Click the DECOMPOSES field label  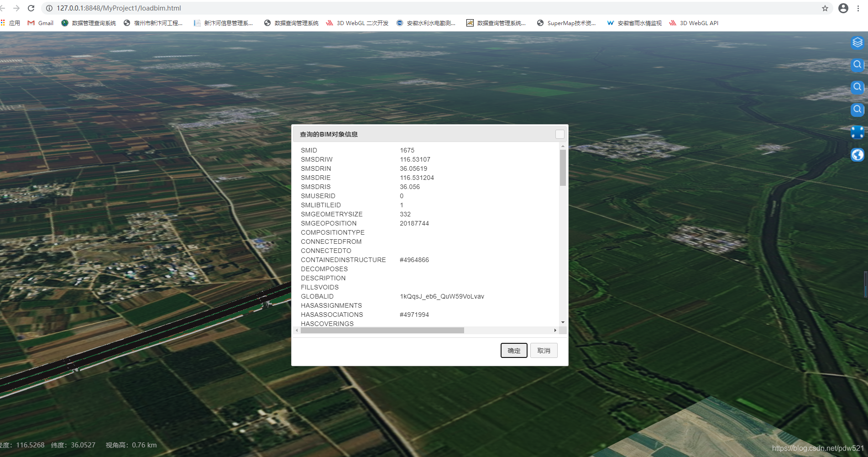[x=324, y=269]
